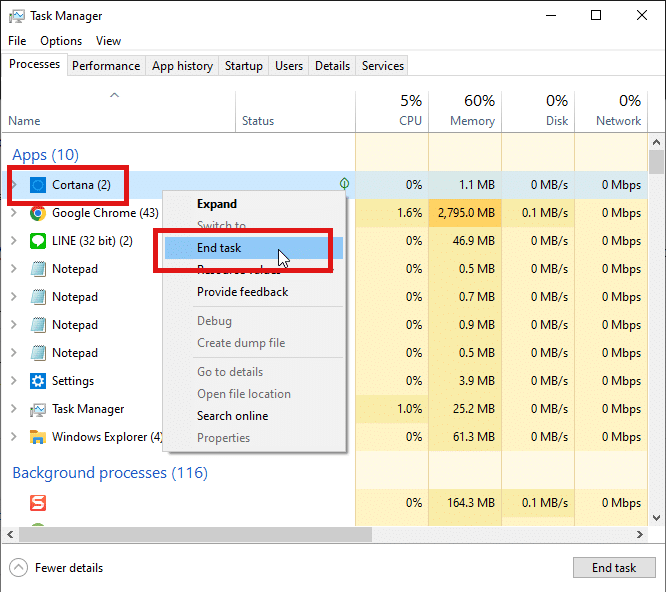Click the 164.3 MB memory value
This screenshot has width=666, height=592.
(x=471, y=503)
